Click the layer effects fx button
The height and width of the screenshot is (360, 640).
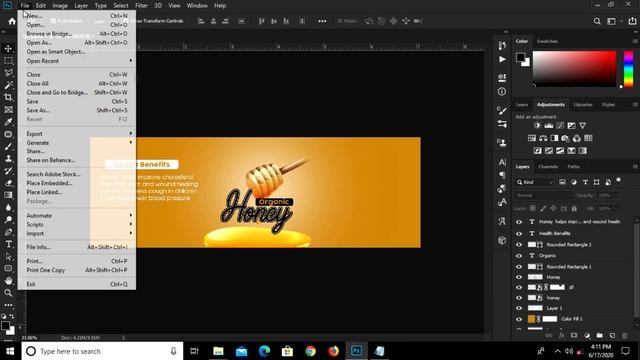click(562, 336)
